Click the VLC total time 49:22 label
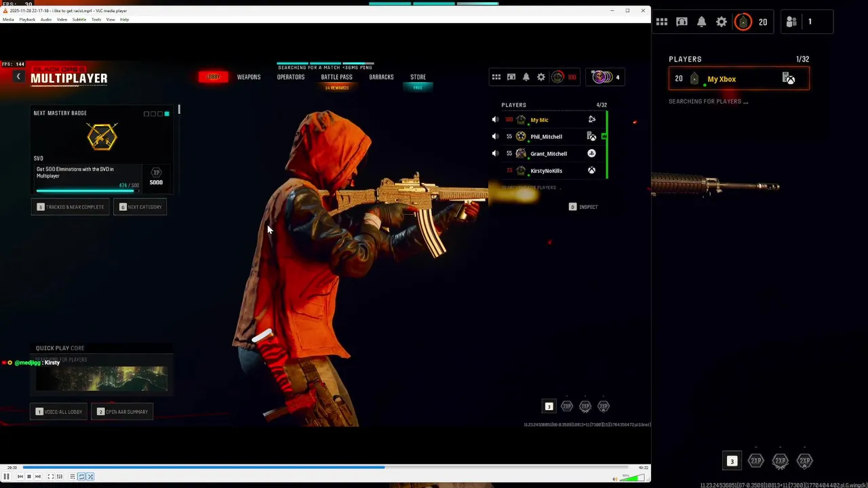868x488 pixels. click(x=645, y=468)
